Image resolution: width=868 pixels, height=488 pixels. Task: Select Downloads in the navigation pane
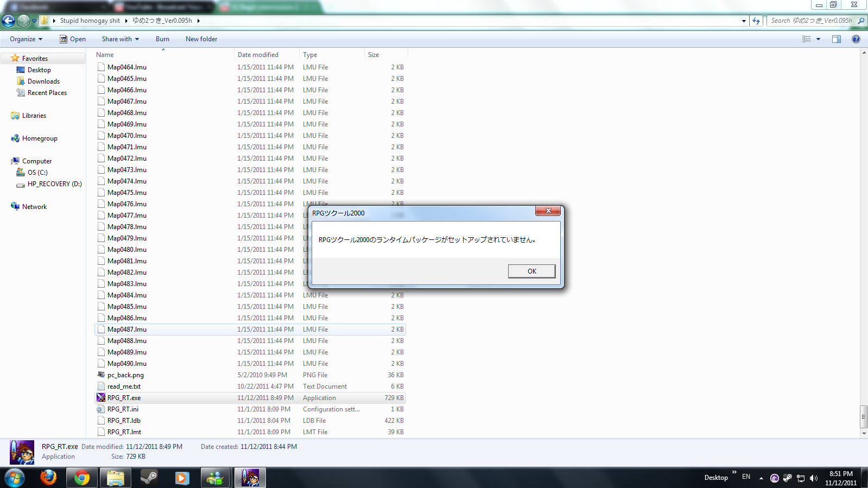[43, 81]
